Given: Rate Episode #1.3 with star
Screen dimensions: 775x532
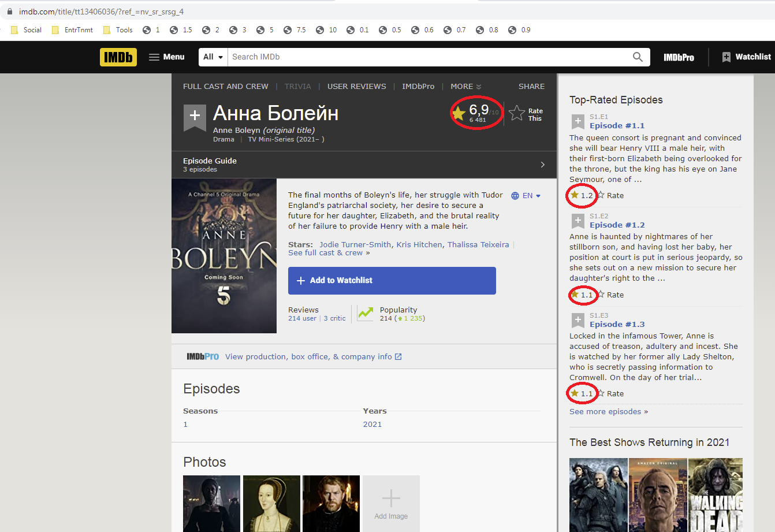Looking at the screenshot, I should pyautogui.click(x=601, y=393).
